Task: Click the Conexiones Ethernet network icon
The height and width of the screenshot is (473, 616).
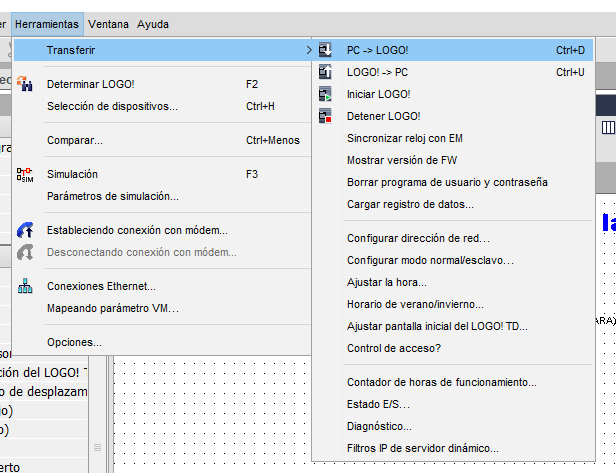Action: 25,286
